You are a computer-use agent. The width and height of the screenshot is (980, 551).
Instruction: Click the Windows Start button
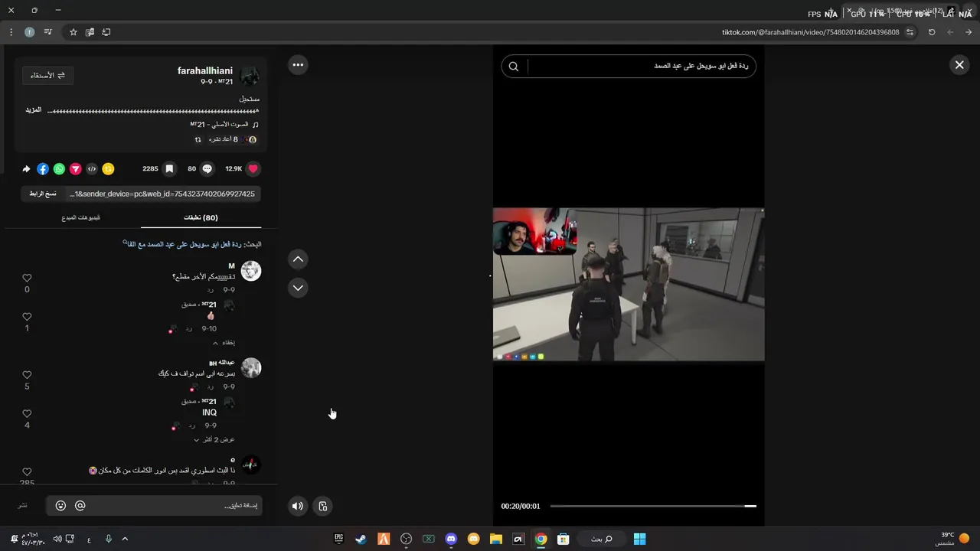point(639,539)
